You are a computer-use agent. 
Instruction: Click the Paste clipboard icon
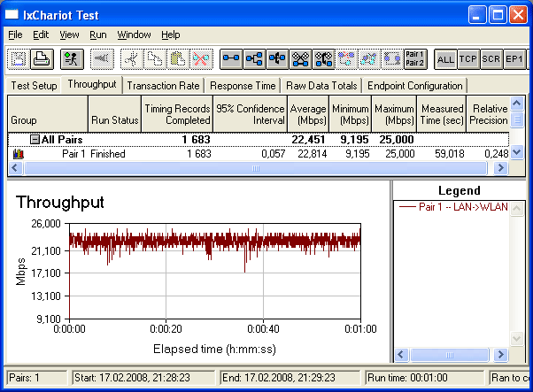tap(178, 59)
